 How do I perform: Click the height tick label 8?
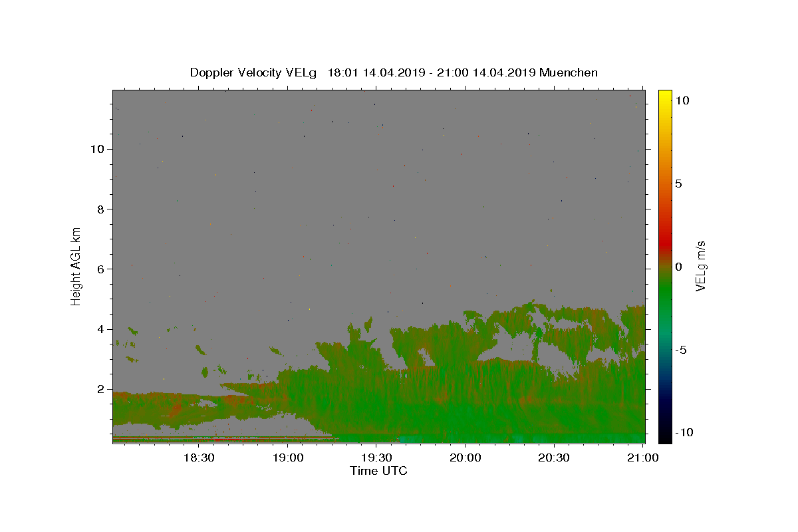[101, 209]
